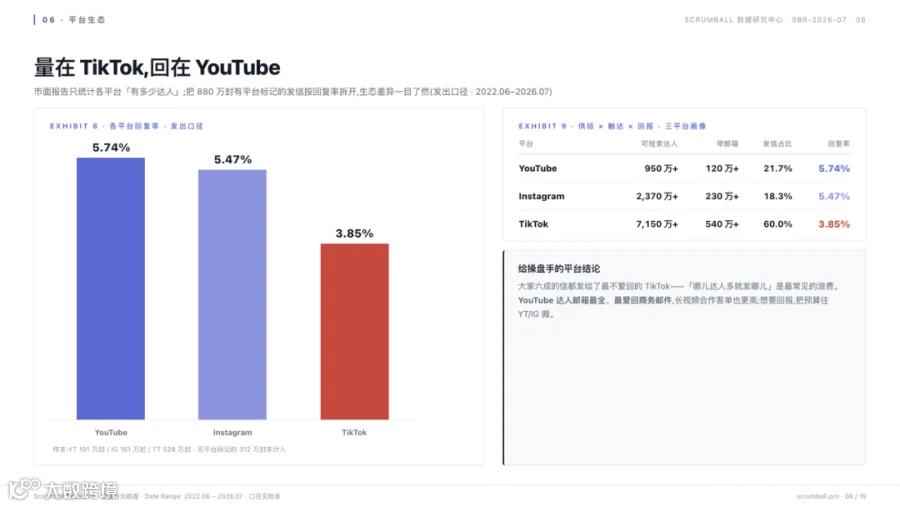Click the 5.47% reply rate in the table
The height and width of the screenshot is (507, 900).
pos(834,196)
